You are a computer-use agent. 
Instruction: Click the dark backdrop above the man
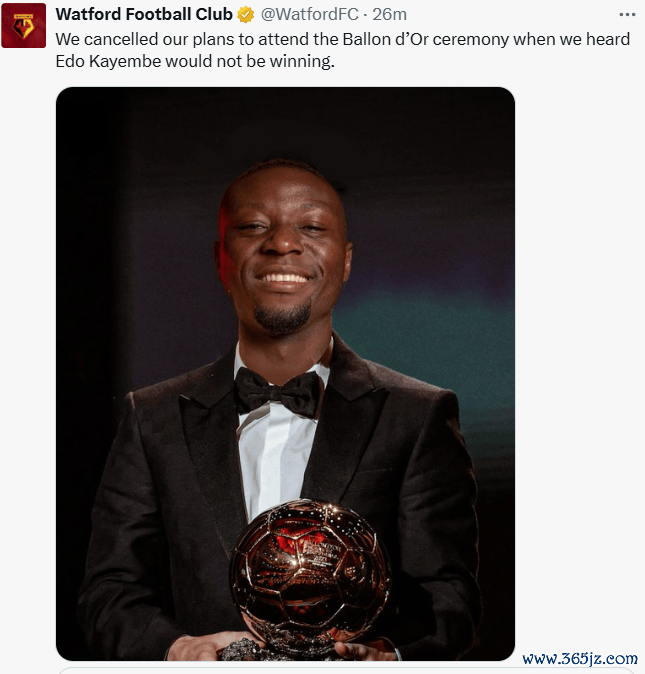coord(285,125)
